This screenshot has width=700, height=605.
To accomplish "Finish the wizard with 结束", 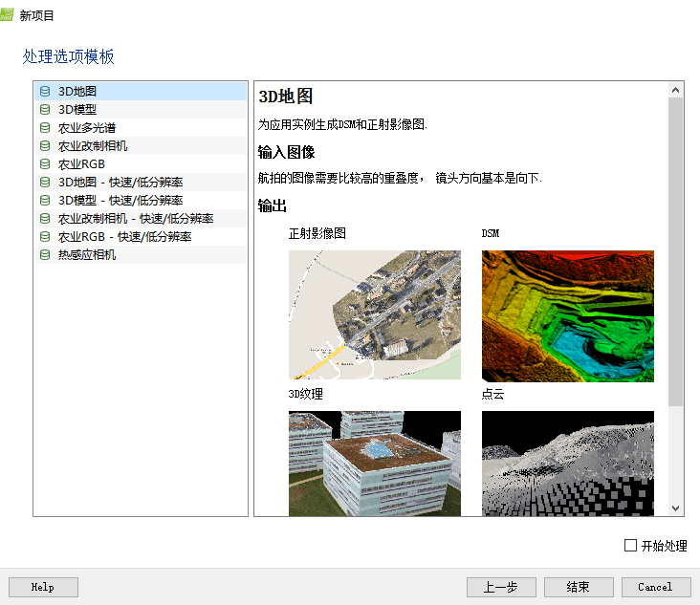I will coord(579,587).
